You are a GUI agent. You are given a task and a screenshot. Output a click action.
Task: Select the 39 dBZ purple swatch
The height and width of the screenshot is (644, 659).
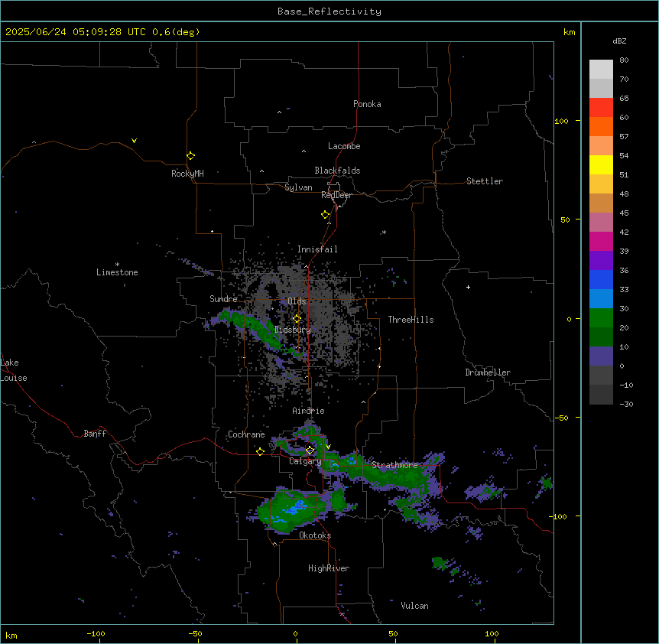(x=601, y=260)
